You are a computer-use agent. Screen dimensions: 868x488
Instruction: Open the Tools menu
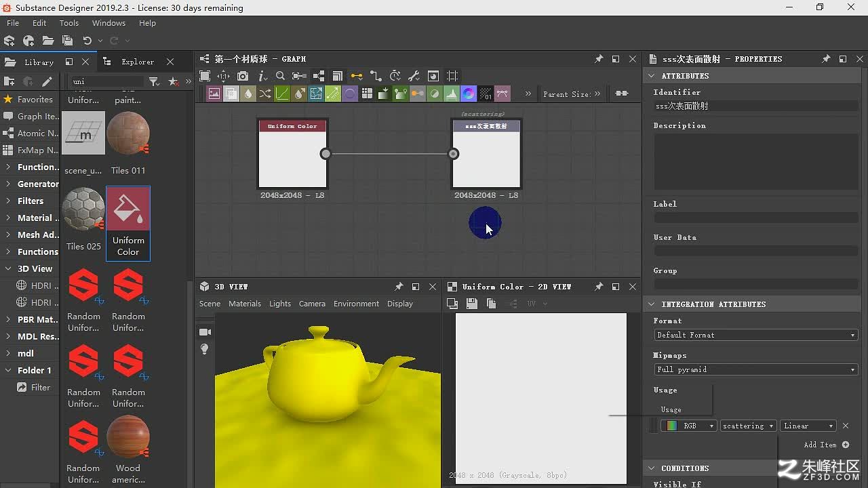tap(69, 23)
